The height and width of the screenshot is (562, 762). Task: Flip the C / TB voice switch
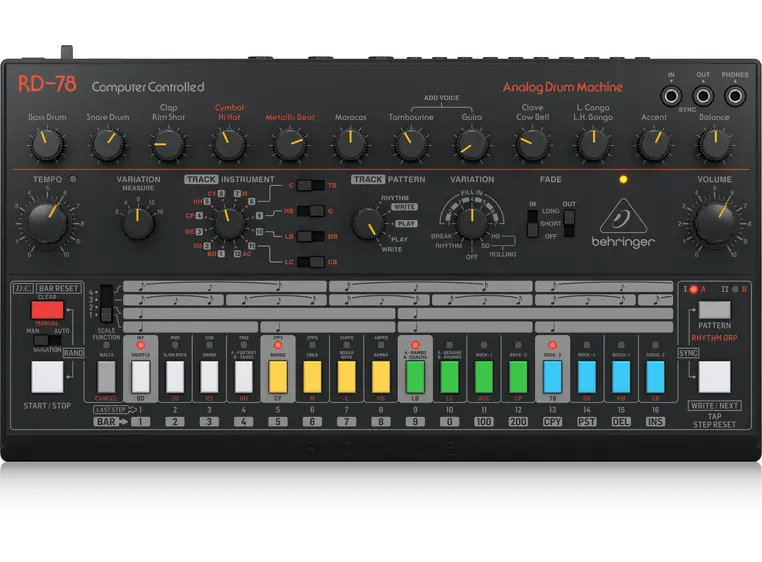tap(311, 185)
